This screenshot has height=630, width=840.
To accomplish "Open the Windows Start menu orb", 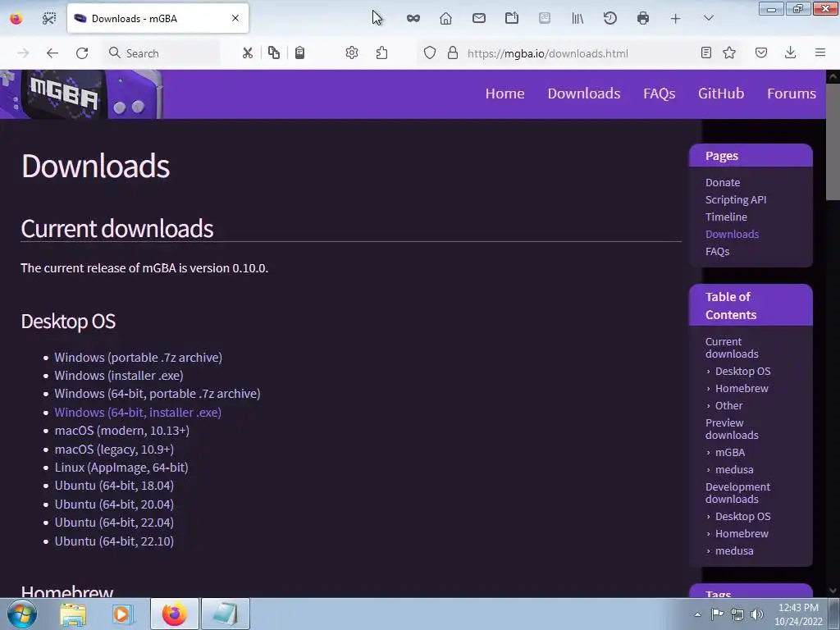I will [x=22, y=614].
